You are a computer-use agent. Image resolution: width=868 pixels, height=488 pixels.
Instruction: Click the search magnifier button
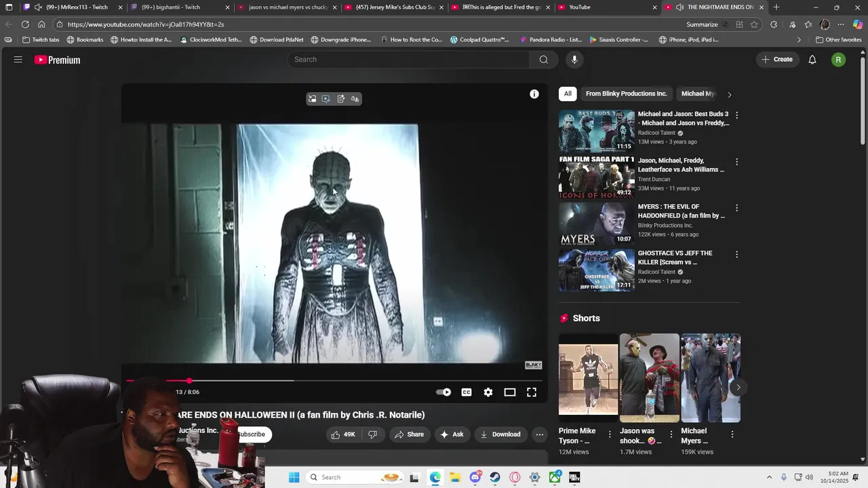click(543, 60)
